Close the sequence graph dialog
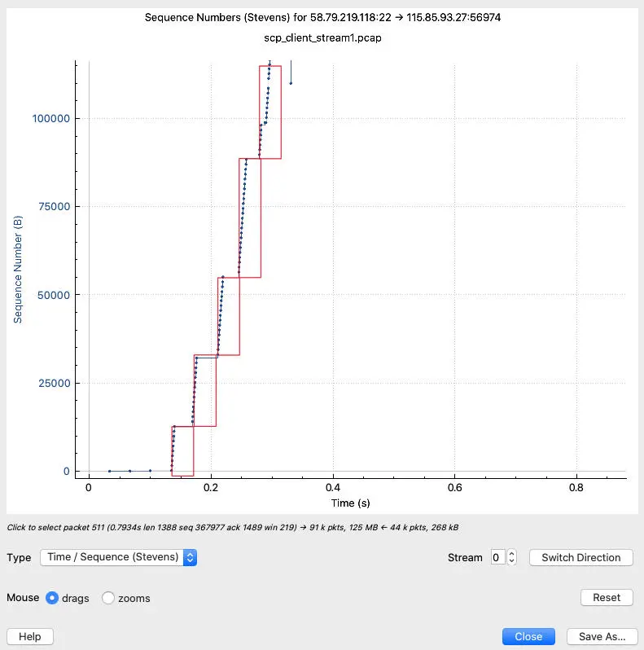 (x=528, y=636)
